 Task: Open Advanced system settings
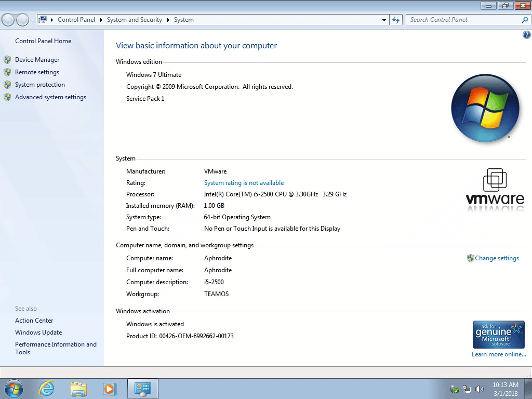(x=50, y=97)
